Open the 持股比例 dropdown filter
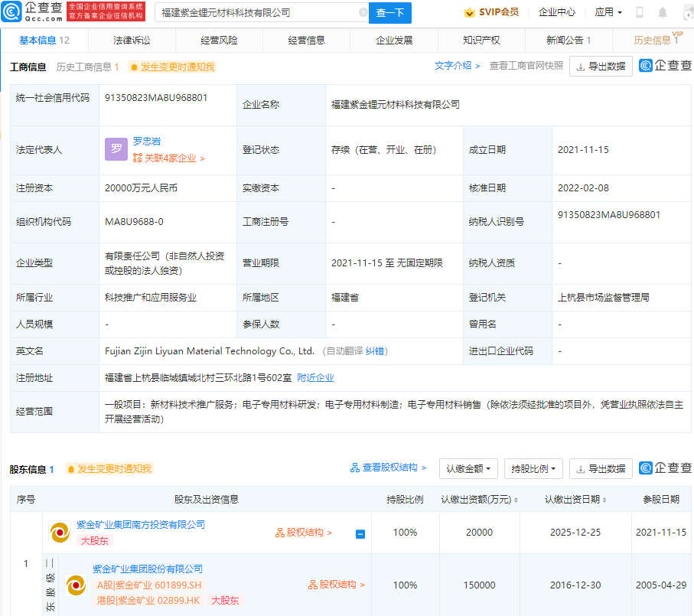This screenshot has height=616, width=694. pyautogui.click(x=533, y=468)
